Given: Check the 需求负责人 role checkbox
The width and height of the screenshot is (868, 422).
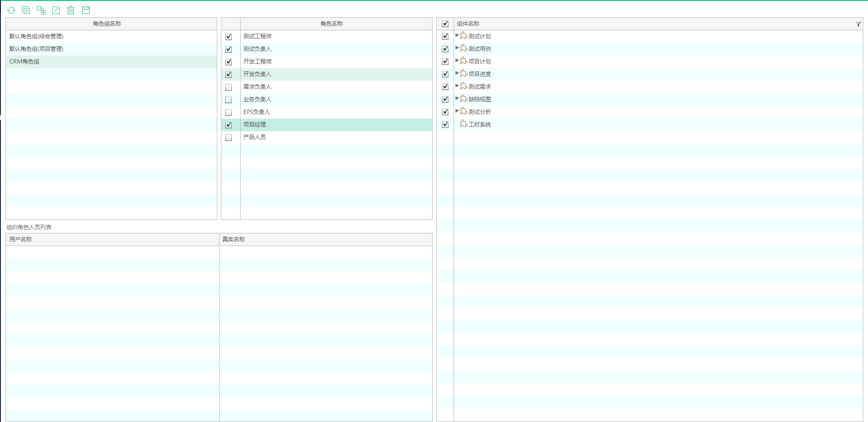Looking at the screenshot, I should [228, 87].
